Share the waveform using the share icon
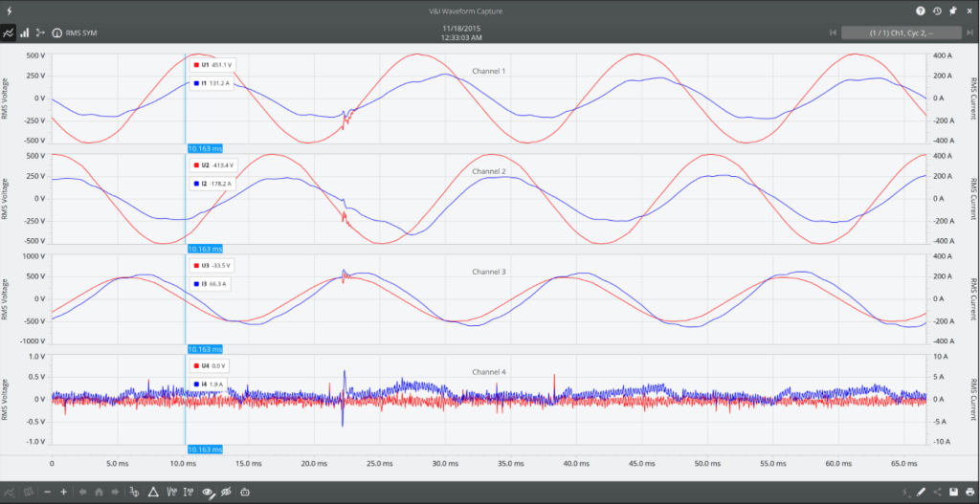 click(938, 493)
